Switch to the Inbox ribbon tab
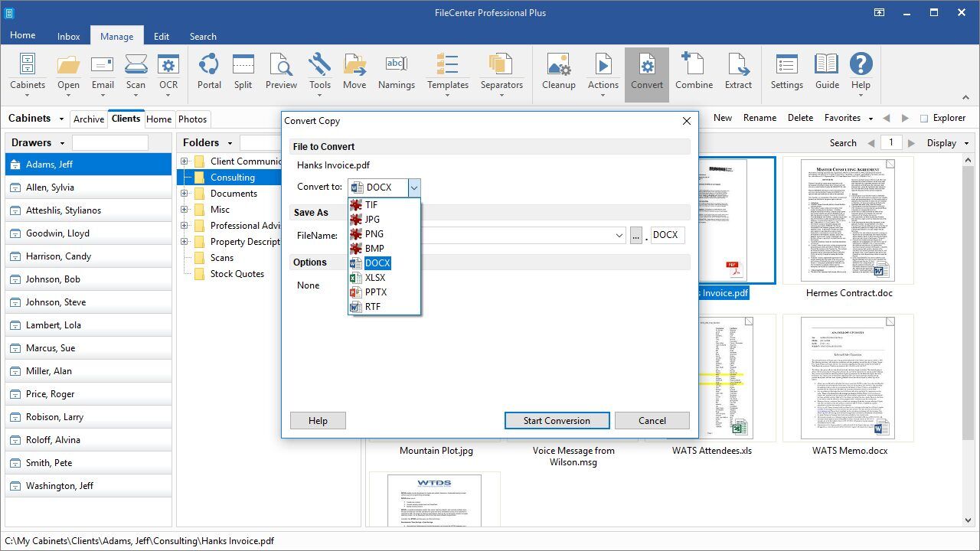980x551 pixels. (x=68, y=36)
